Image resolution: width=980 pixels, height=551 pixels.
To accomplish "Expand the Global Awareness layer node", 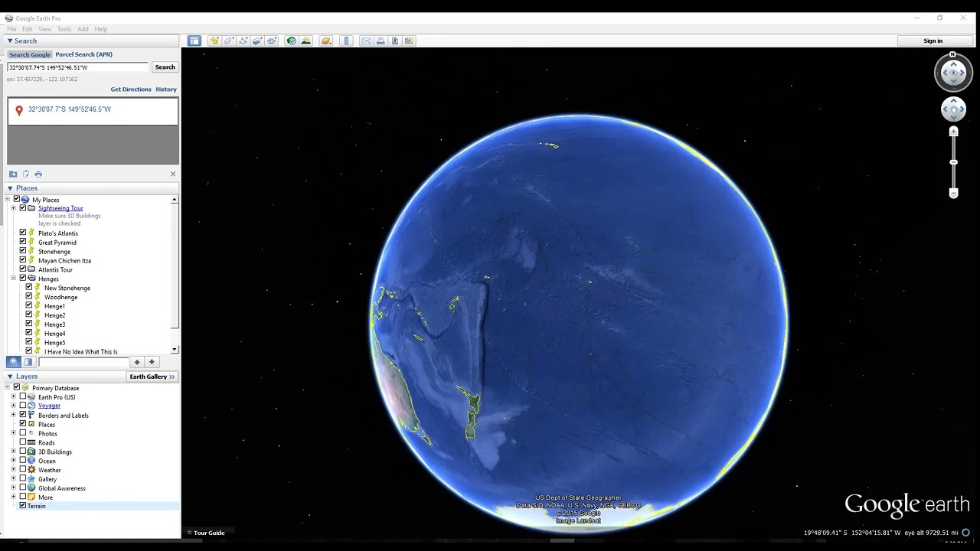I will [13, 488].
